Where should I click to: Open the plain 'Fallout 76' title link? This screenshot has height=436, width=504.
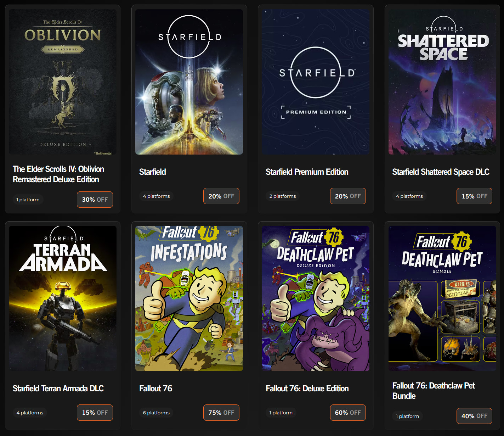(156, 389)
